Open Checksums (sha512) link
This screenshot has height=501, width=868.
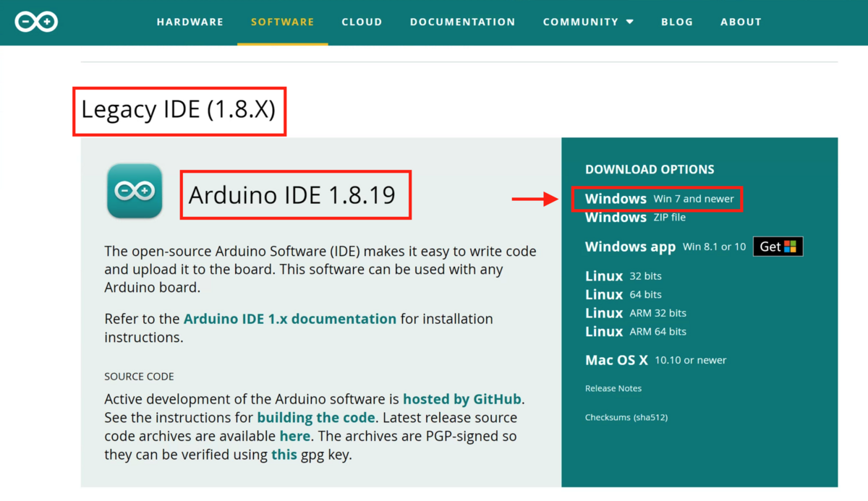coord(626,417)
